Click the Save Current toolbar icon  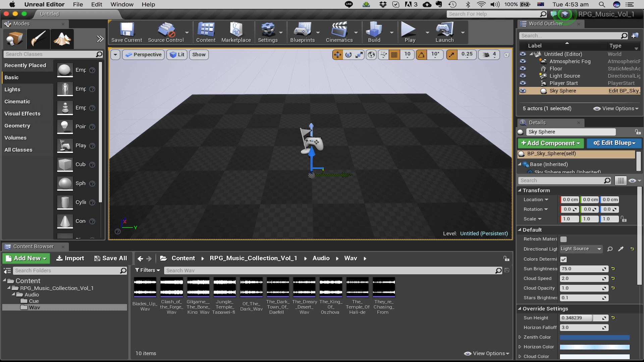coord(127,33)
